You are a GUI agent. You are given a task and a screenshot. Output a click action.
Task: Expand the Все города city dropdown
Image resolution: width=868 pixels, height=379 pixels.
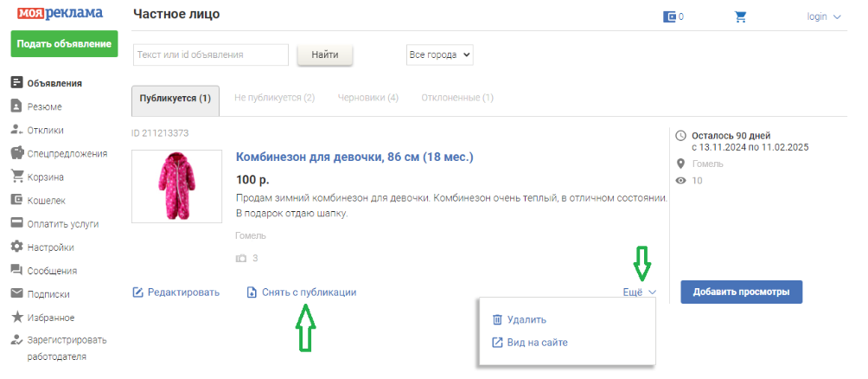click(x=439, y=55)
